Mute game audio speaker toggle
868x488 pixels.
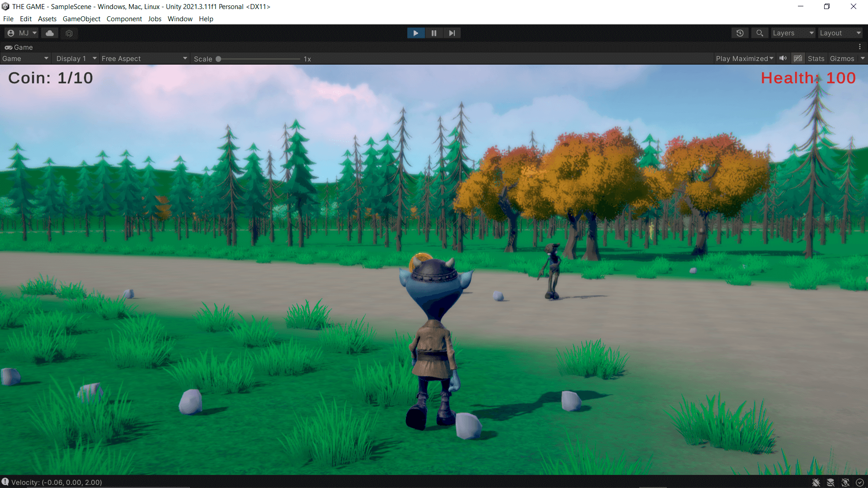coord(783,59)
